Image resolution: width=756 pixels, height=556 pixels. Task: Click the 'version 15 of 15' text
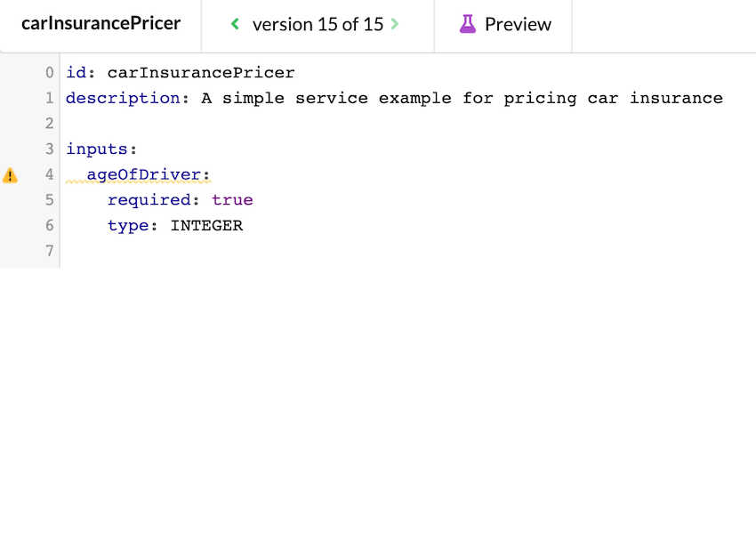click(x=318, y=25)
